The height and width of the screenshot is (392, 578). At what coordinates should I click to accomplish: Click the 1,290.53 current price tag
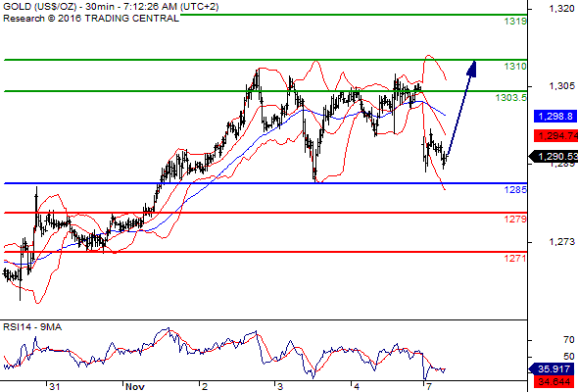click(x=554, y=157)
